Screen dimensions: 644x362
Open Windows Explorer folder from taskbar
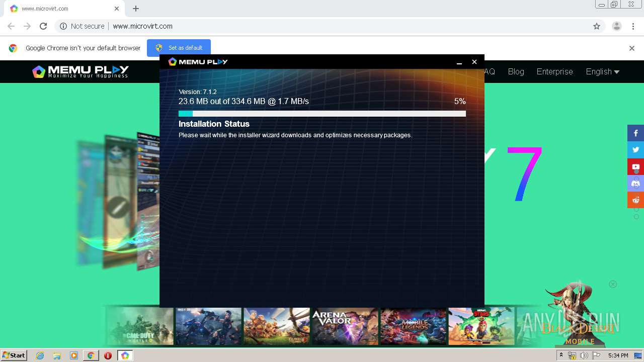[x=57, y=355]
